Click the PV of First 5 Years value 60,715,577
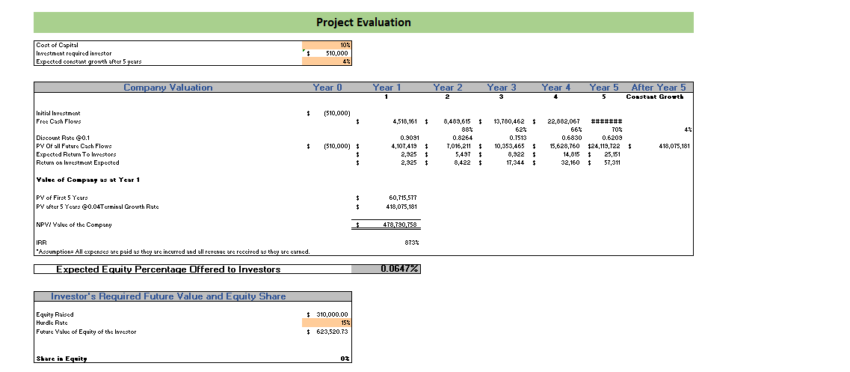This screenshot has width=850, height=372. click(402, 197)
